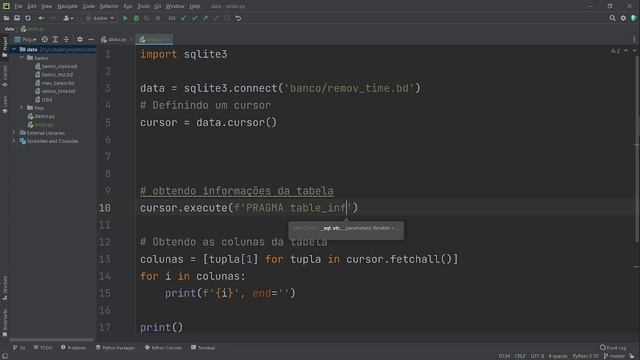Click the Save All toolbar icon
640x360 pixels.
17,18
